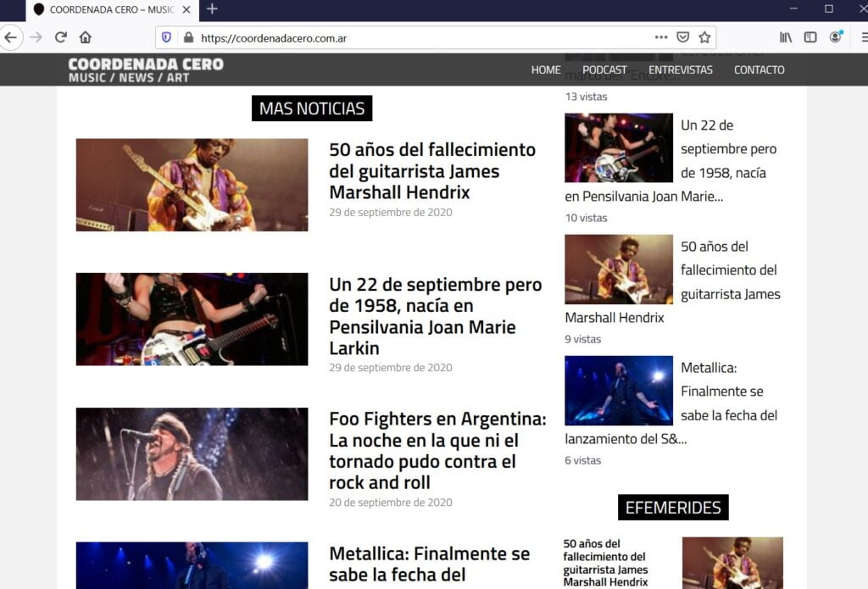Open headline about Joan Marie Larkin
The height and width of the screenshot is (589, 868).
pyautogui.click(x=436, y=316)
